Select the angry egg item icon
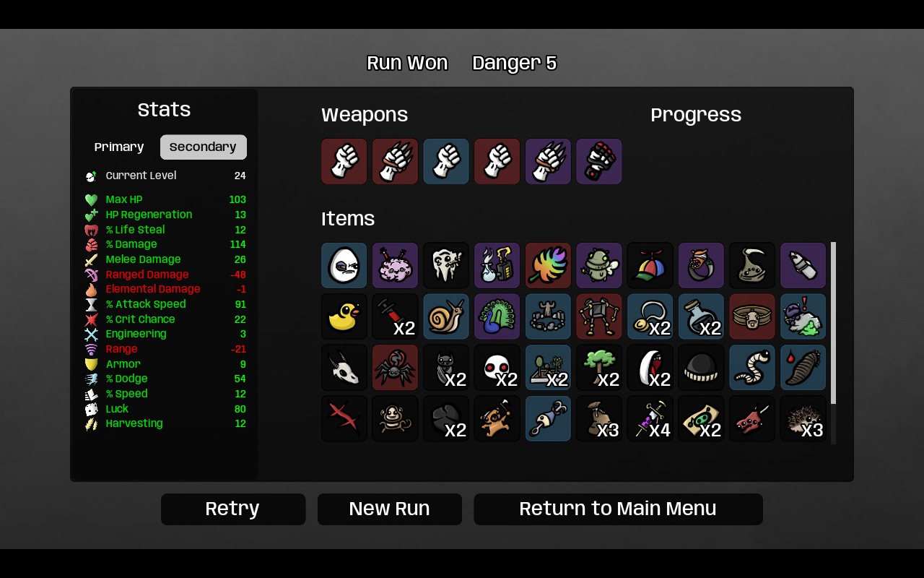The width and height of the screenshot is (924, 578). pos(344,265)
